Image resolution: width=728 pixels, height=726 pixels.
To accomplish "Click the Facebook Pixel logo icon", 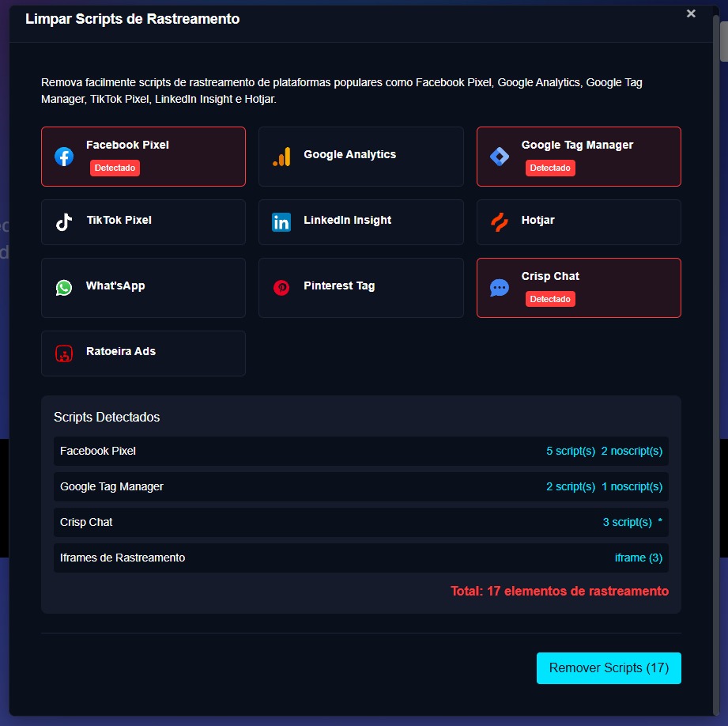I will coord(64,157).
